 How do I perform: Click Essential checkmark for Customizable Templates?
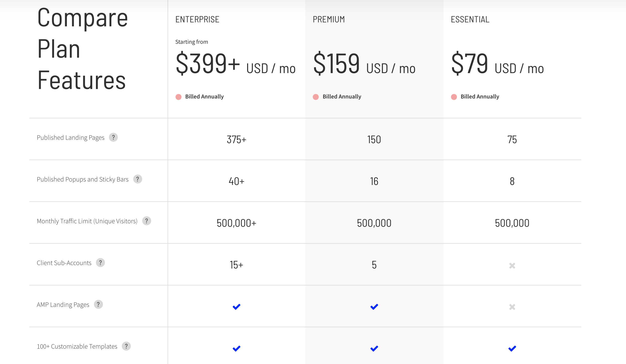point(512,349)
